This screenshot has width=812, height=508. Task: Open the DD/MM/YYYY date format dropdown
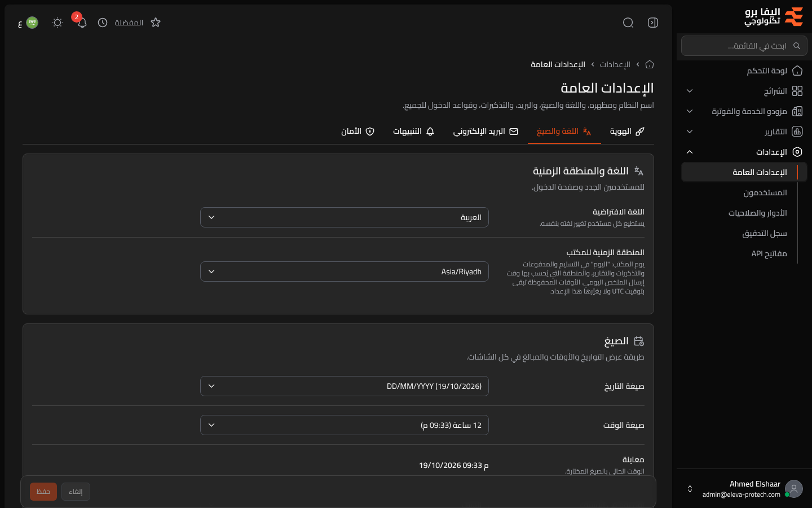[x=345, y=386]
